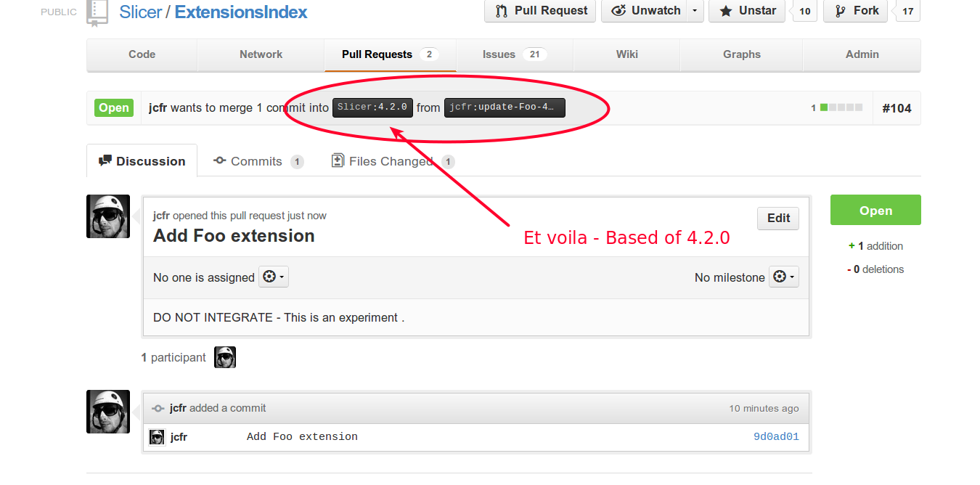Click the small jcfr avatar in commit row
This screenshot has height=485, width=980.
tap(157, 437)
